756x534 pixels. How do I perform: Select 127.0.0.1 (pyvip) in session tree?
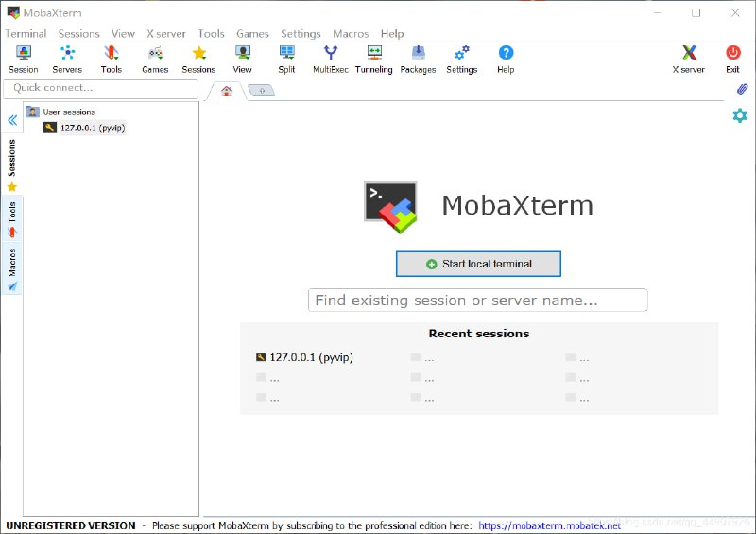(93, 128)
